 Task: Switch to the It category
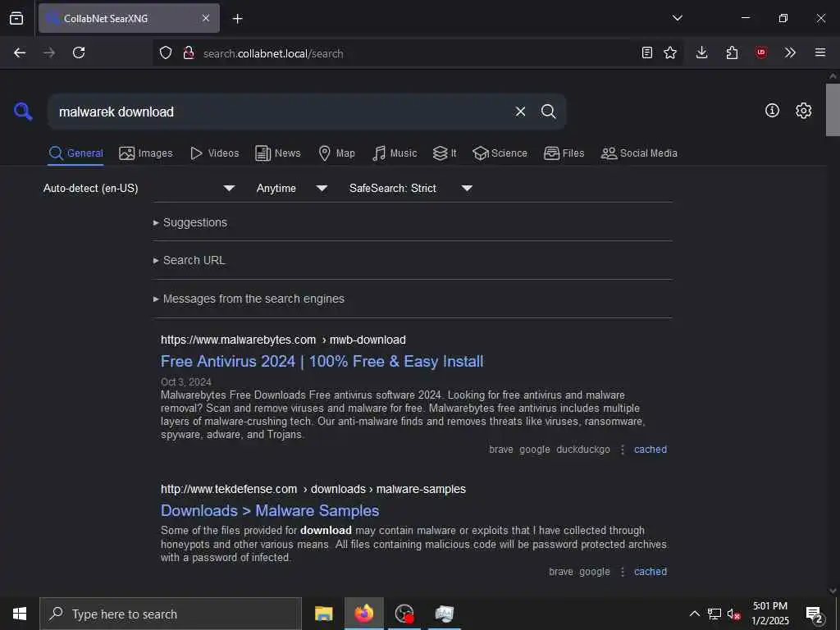tap(445, 153)
